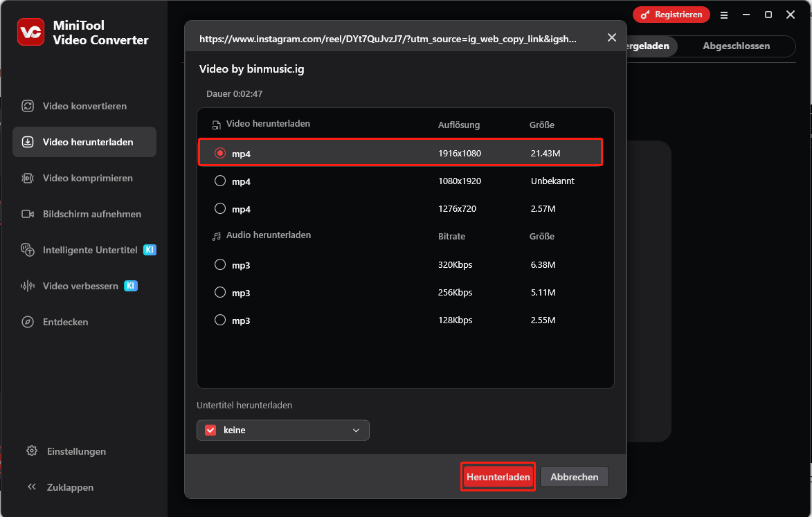Open the Video komprimieren section
Viewport: 812px width, 517px height.
click(84, 178)
